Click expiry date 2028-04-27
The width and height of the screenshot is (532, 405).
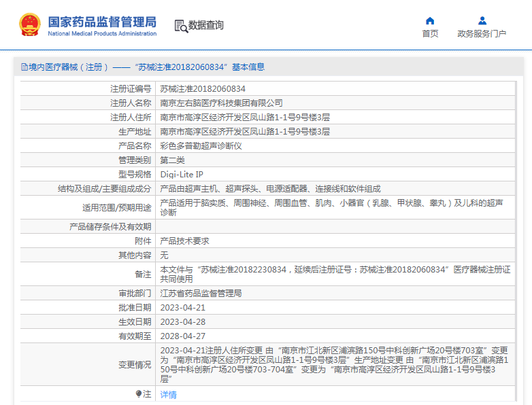coord(182,336)
